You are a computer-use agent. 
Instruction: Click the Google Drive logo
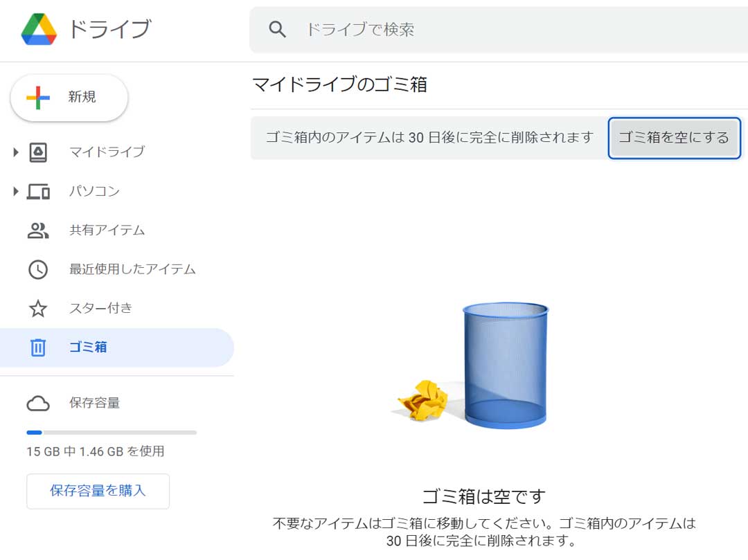tap(39, 29)
